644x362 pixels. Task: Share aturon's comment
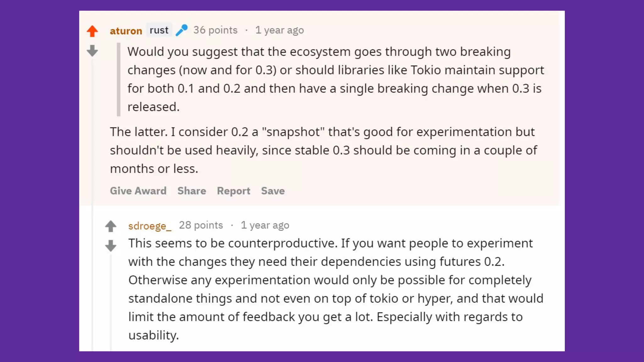coord(192,191)
